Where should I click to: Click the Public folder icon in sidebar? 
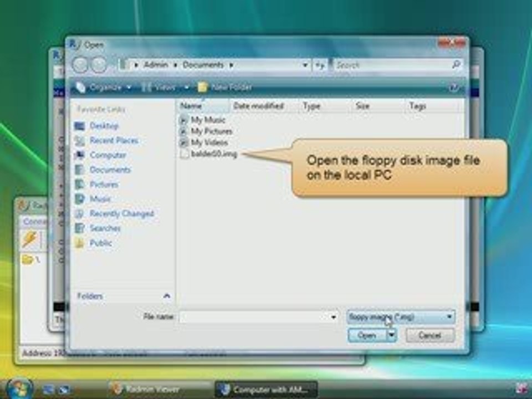point(79,243)
